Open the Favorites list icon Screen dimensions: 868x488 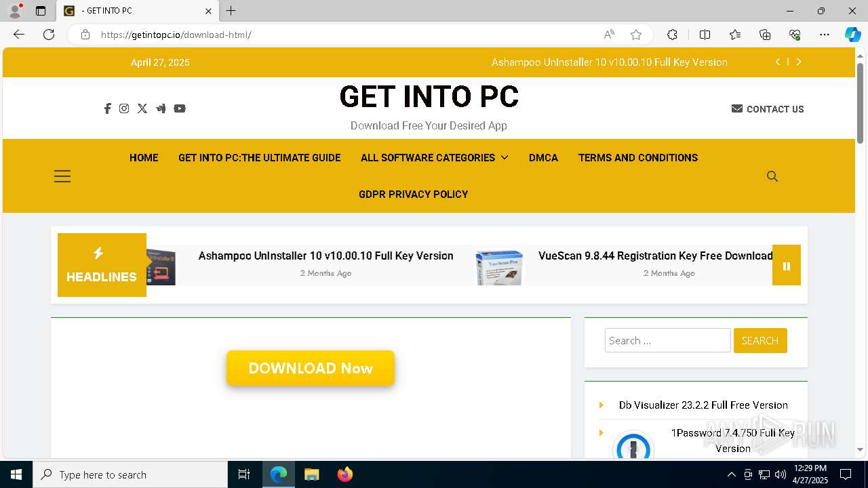[x=735, y=35]
